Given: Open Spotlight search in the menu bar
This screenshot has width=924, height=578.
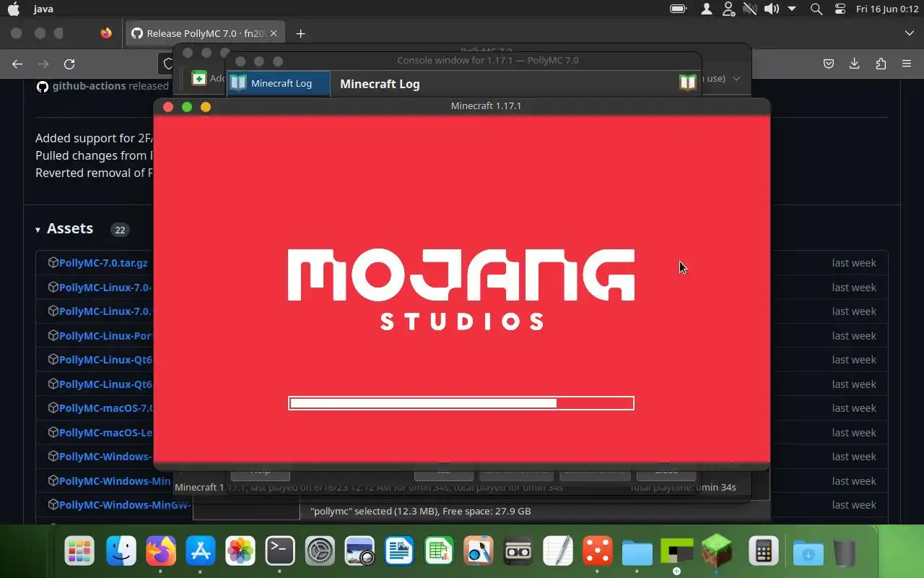Looking at the screenshot, I should tap(816, 9).
